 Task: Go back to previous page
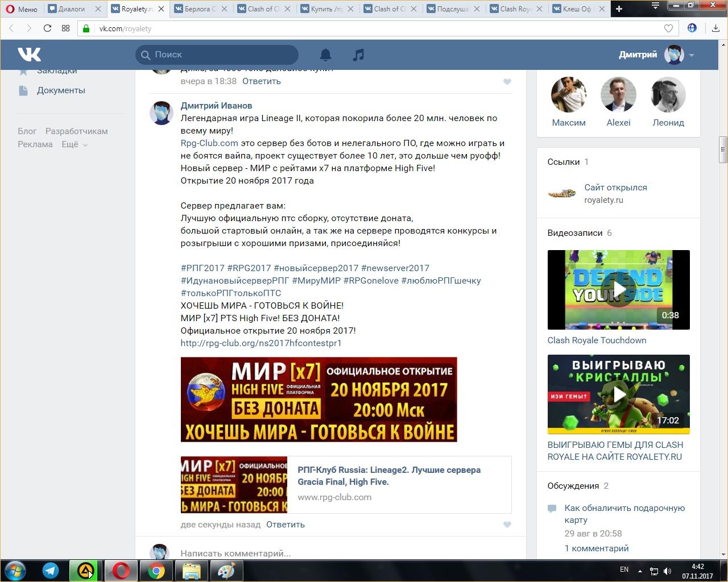coord(11,28)
